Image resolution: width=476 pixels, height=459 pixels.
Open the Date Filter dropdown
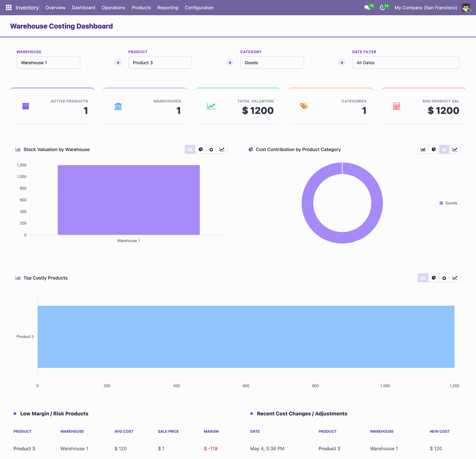(x=406, y=63)
